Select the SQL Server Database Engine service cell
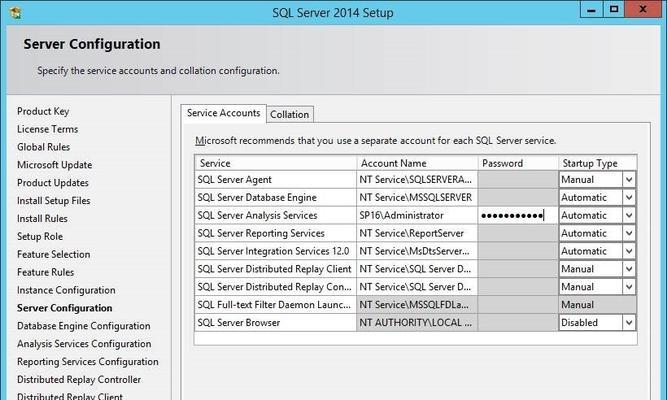The height and width of the screenshot is (400, 667). tap(276, 197)
